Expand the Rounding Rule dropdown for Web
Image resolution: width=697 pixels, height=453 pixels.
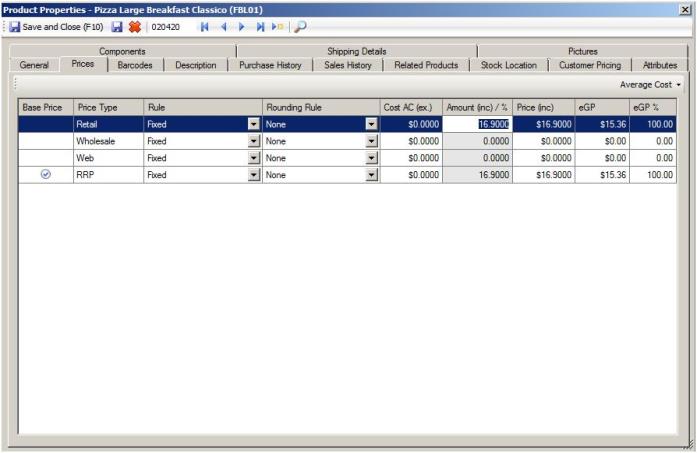point(372,158)
